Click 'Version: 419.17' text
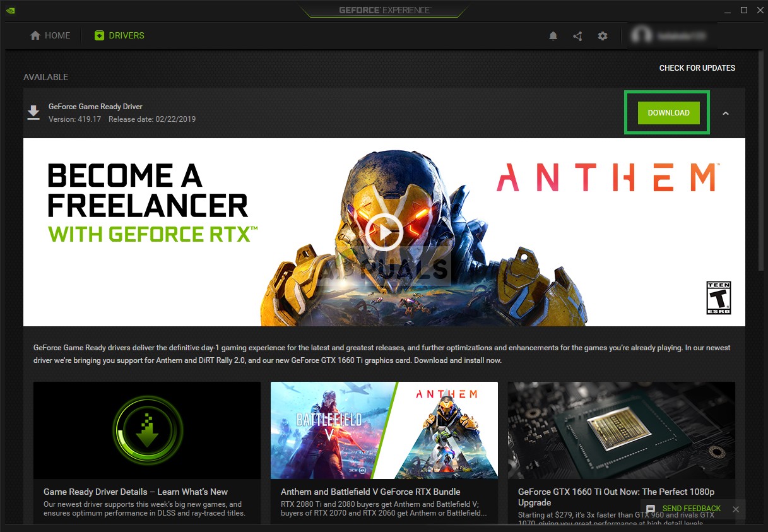This screenshot has height=532, width=768. click(75, 119)
